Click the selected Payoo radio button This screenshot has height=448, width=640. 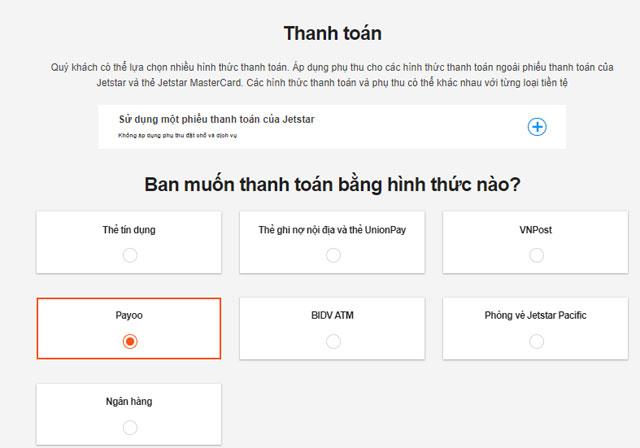click(129, 341)
